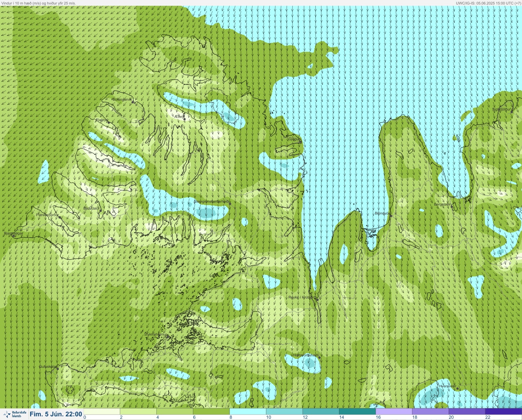Select the Reykir í Hrútafirði station label
The image size is (522, 420).
tap(302, 297)
